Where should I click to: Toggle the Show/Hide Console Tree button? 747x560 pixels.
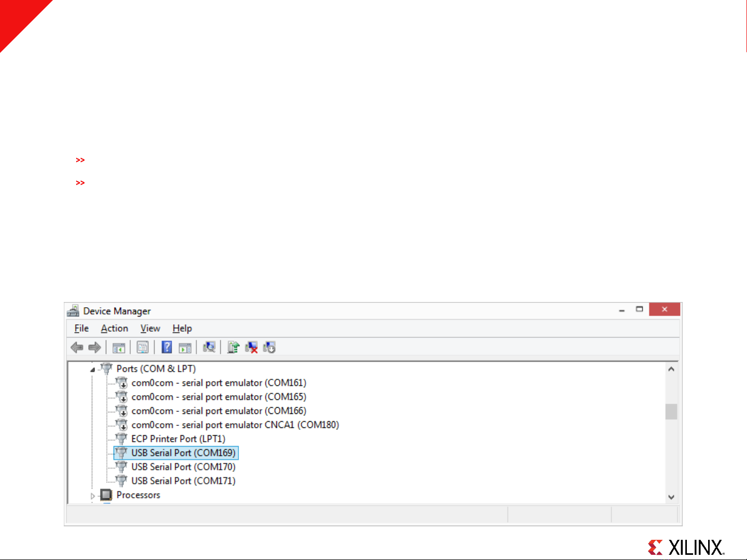(119, 348)
